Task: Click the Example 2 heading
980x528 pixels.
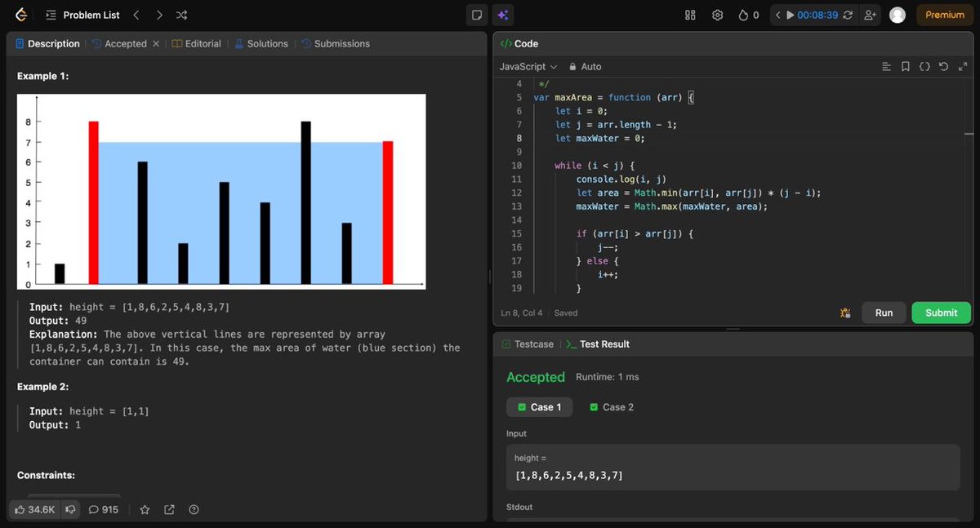Action: pyautogui.click(x=43, y=387)
